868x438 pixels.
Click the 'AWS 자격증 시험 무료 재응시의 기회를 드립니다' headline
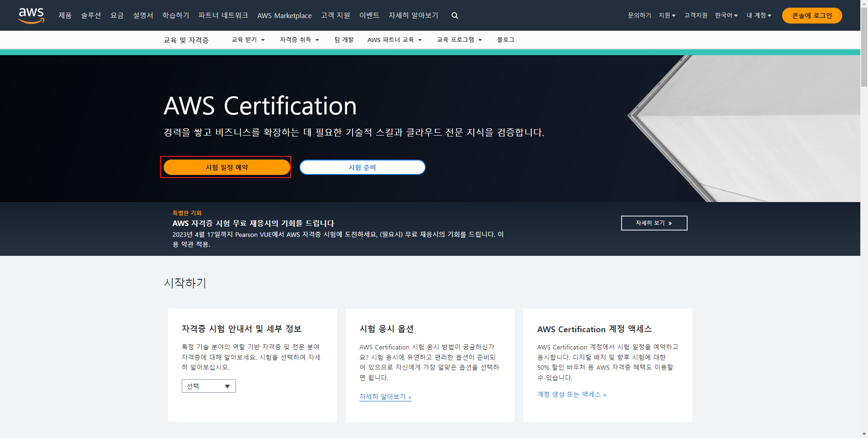click(x=253, y=223)
